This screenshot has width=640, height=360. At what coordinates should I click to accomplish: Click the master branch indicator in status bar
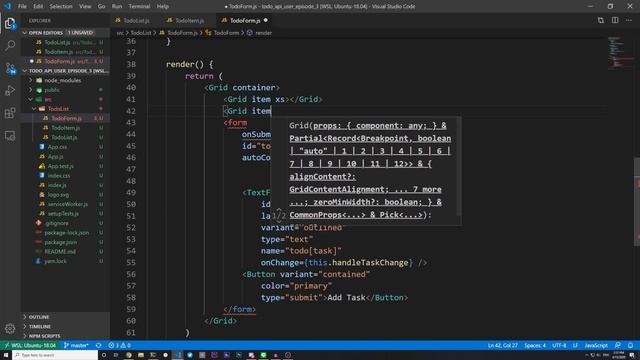(x=76, y=345)
